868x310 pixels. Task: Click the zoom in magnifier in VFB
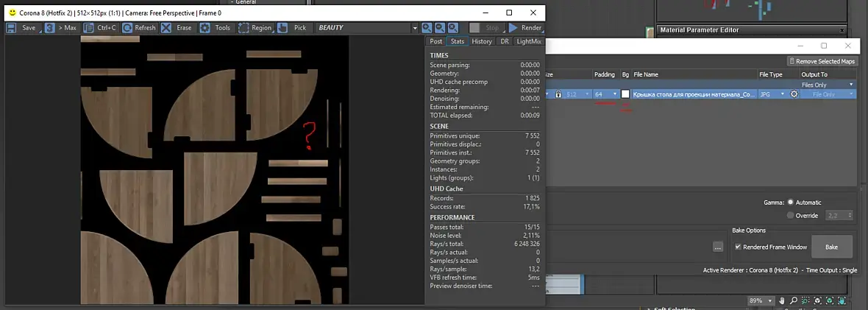point(427,28)
